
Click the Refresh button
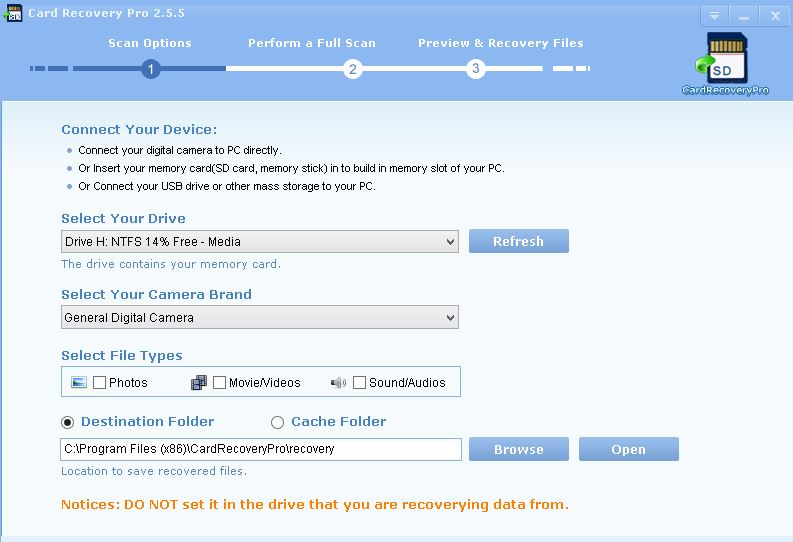tap(518, 241)
